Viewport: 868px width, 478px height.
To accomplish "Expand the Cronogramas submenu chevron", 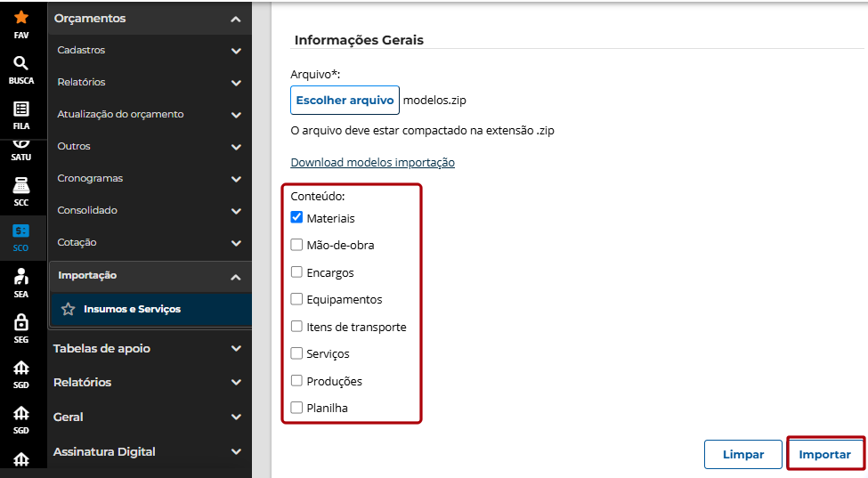I will point(236,179).
